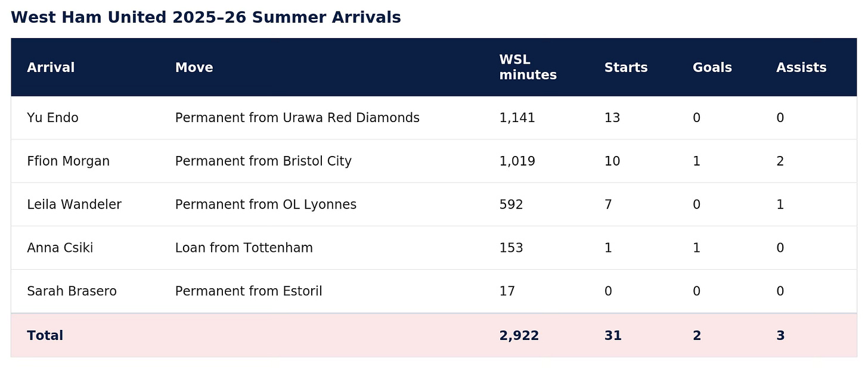This screenshot has width=868, height=368.
Task: Click the Arrival column header
Action: pyautogui.click(x=51, y=68)
